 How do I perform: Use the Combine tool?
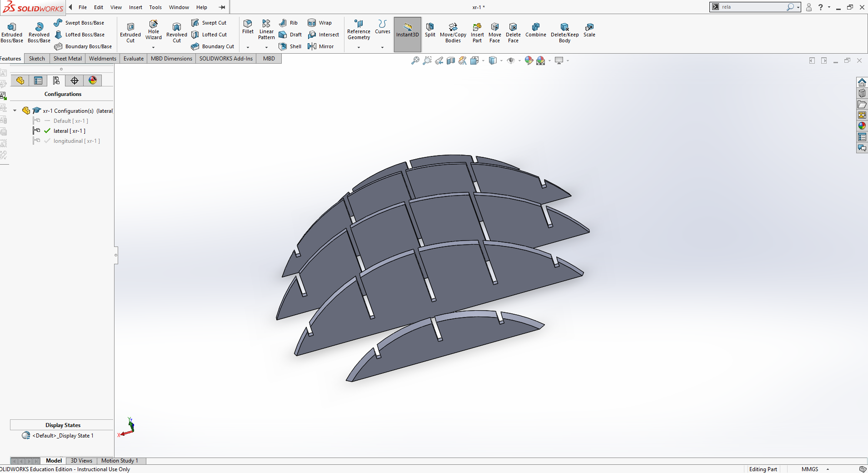[x=536, y=30]
